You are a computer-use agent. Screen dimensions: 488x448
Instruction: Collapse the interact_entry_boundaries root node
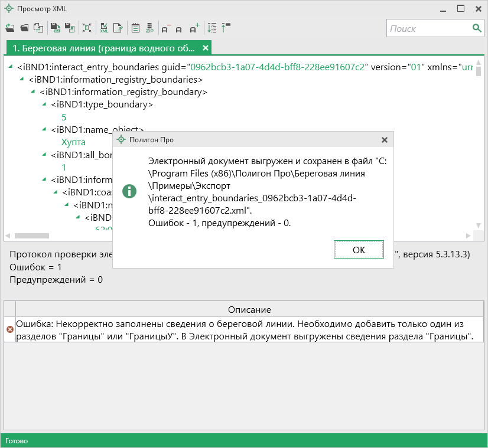[x=11, y=67]
